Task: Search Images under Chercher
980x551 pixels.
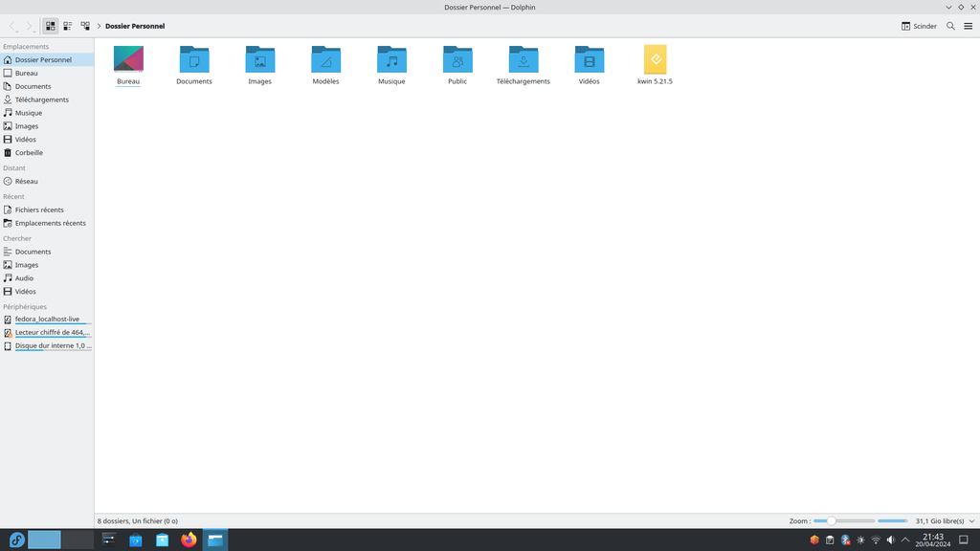Action: coord(47,265)
